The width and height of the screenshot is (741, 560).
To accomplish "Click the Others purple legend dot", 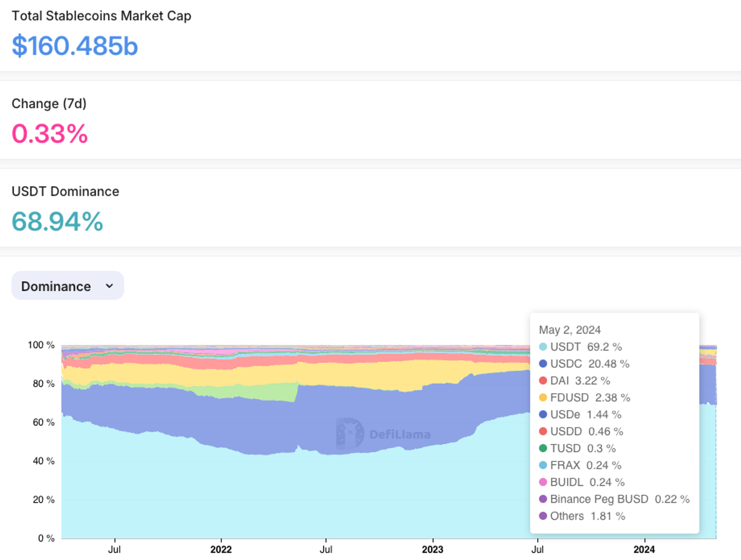I will click(543, 516).
